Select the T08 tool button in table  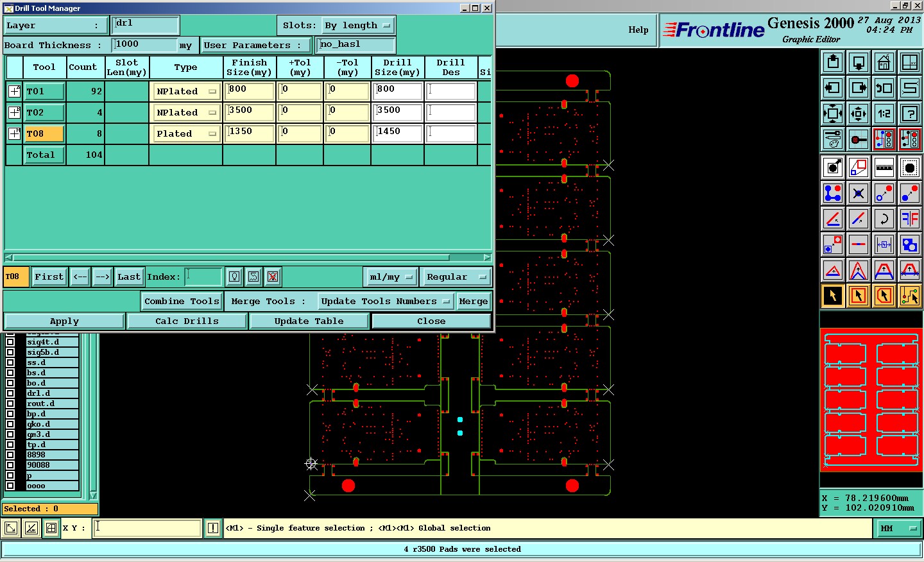pyautogui.click(x=44, y=133)
